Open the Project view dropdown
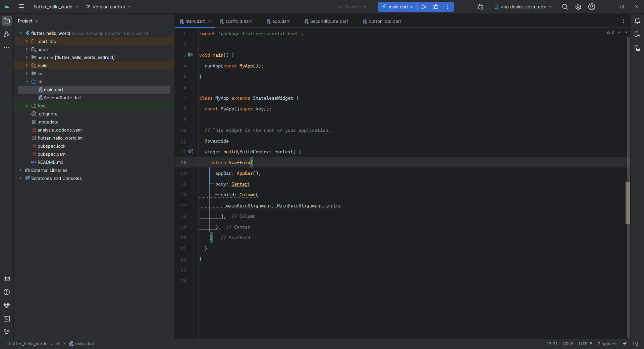Screen dimensions: 644x349 [x=28, y=21]
